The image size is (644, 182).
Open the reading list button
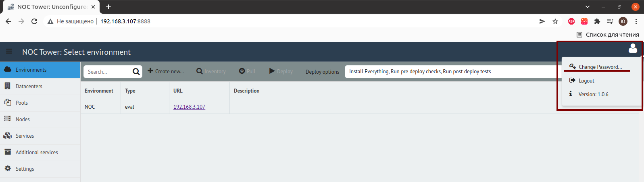(x=608, y=35)
